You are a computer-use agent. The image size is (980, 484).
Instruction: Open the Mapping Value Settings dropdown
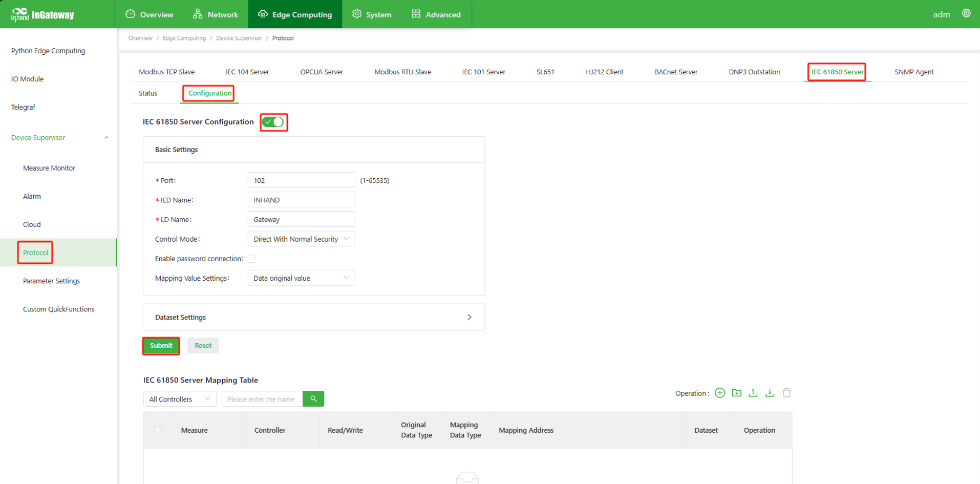[x=301, y=278]
